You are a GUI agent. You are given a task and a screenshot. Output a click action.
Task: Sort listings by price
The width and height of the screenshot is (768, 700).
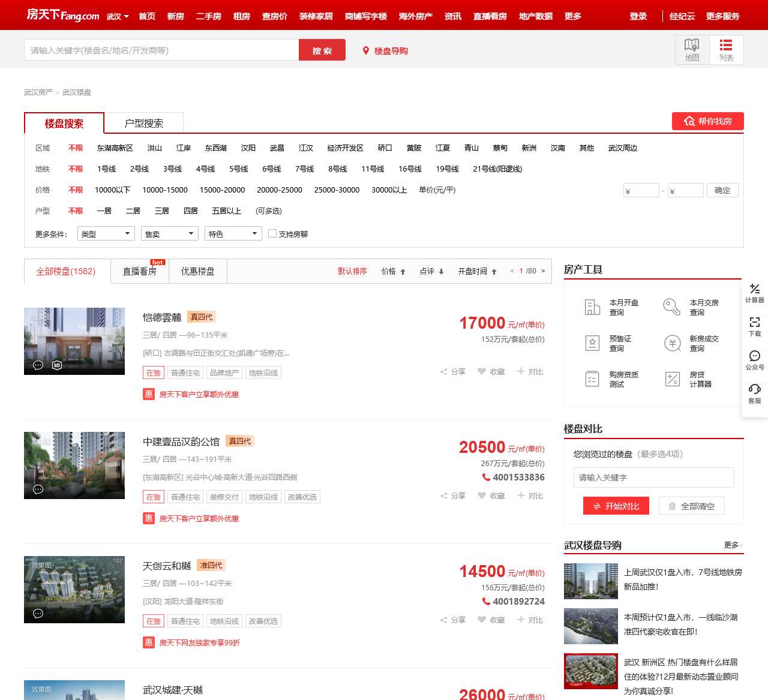pyautogui.click(x=393, y=271)
